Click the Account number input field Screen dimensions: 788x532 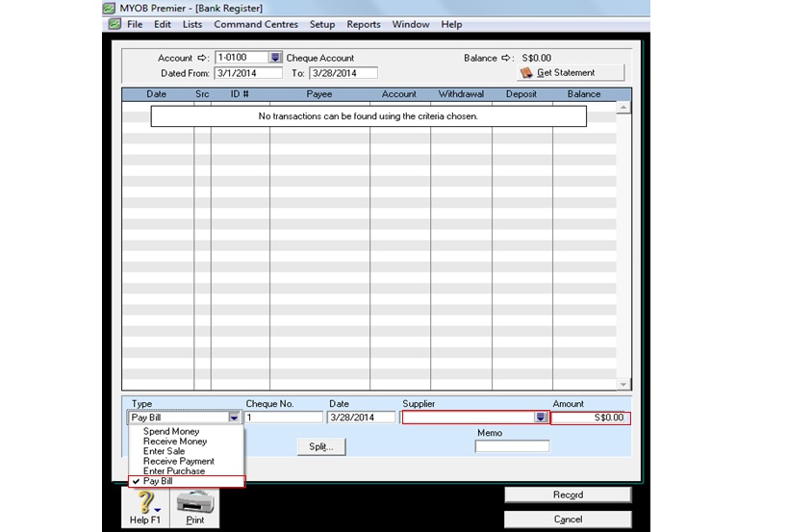point(242,58)
